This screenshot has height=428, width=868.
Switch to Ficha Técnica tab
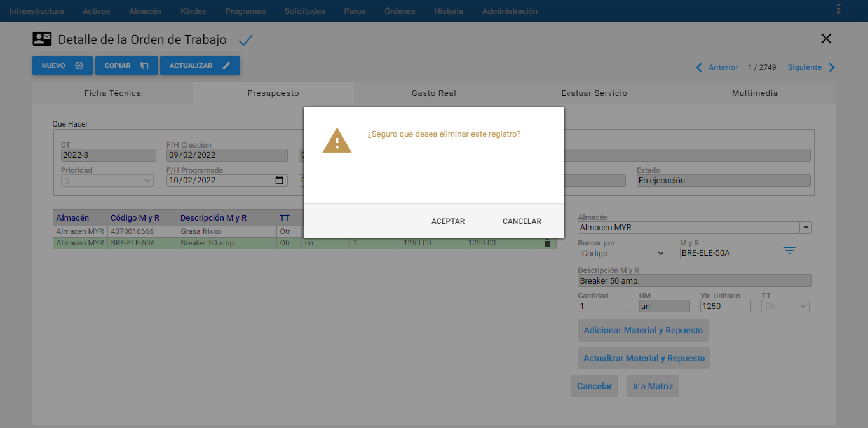[x=112, y=93]
